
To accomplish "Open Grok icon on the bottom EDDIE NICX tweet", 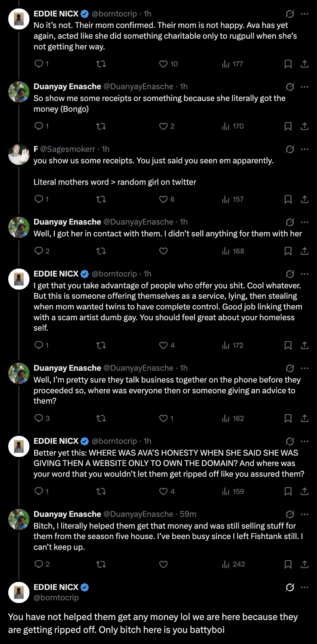I will (290, 587).
